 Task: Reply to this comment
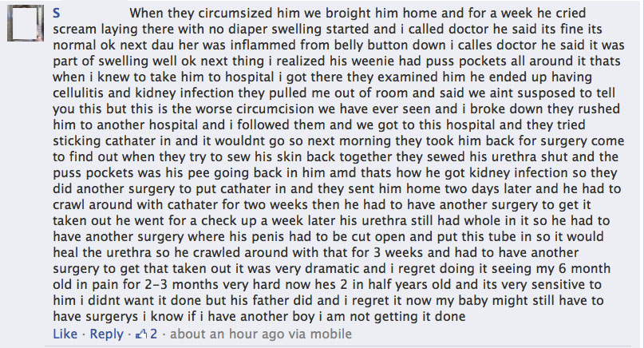pyautogui.click(x=106, y=334)
